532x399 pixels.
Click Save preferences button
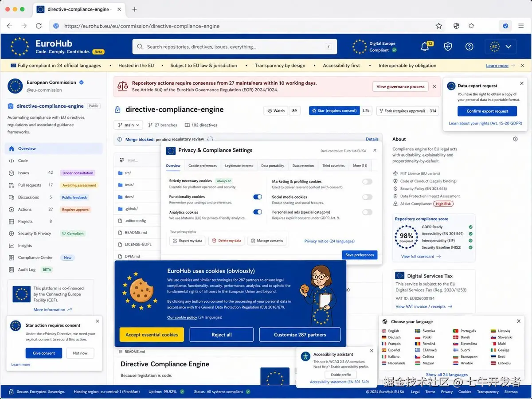click(x=360, y=255)
